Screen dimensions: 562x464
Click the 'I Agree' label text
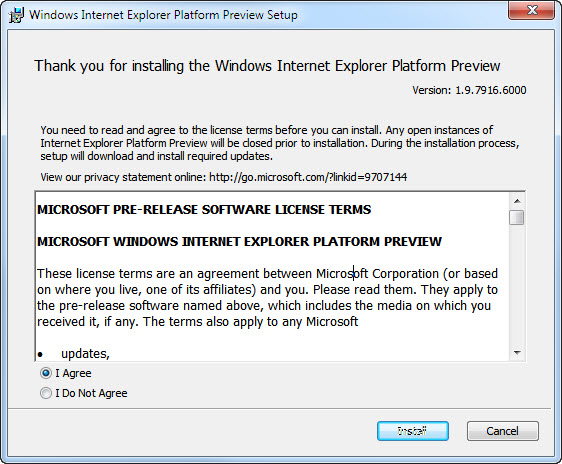(x=73, y=373)
